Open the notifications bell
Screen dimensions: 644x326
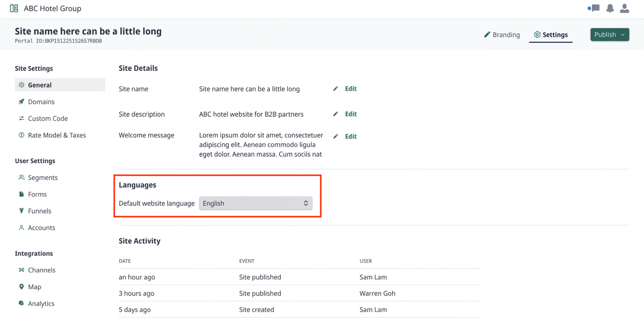click(610, 8)
